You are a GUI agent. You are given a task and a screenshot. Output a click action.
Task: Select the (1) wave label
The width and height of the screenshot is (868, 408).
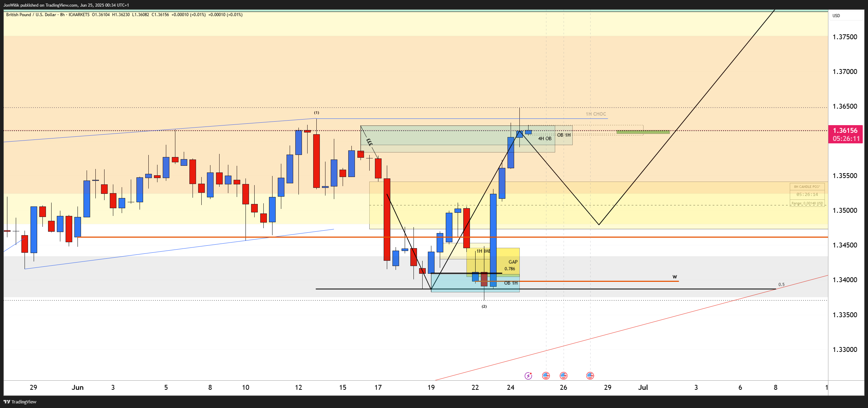(x=316, y=113)
